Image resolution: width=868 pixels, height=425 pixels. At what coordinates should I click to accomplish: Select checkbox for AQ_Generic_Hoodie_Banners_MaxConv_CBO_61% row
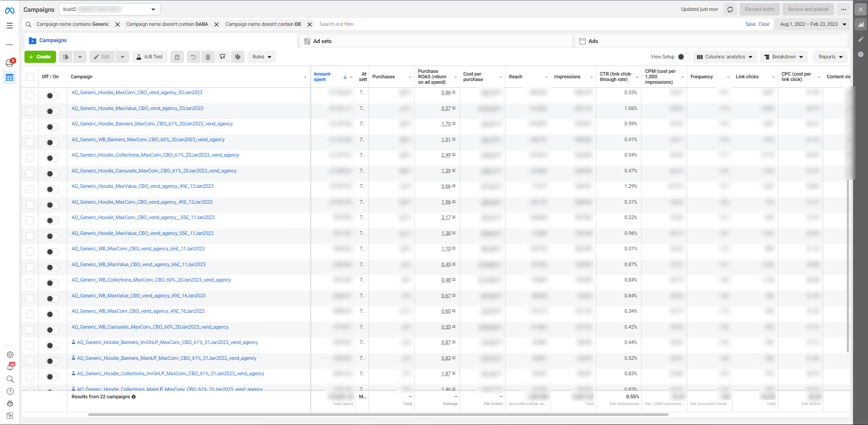point(30,127)
